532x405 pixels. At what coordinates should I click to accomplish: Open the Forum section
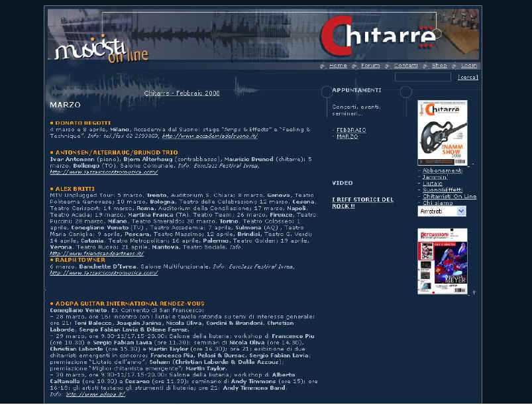pos(370,66)
